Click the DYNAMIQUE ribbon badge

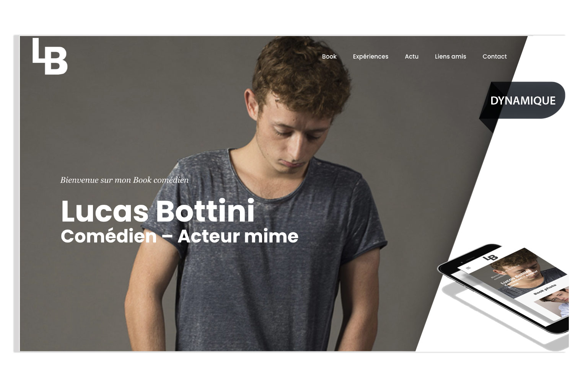point(523,100)
